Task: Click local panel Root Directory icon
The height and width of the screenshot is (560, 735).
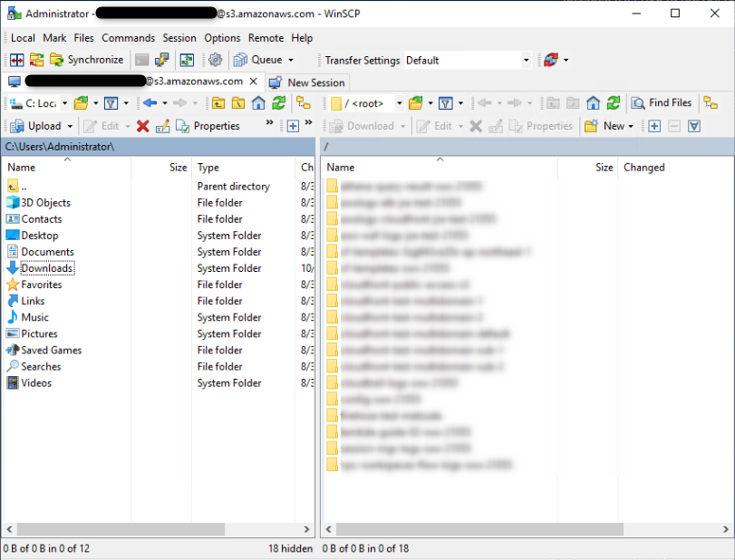Action: (238, 103)
